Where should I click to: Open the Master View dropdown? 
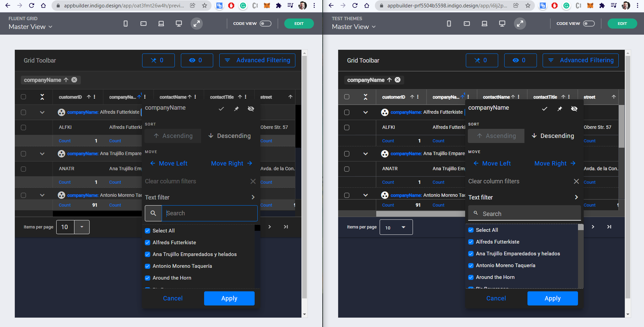30,27
